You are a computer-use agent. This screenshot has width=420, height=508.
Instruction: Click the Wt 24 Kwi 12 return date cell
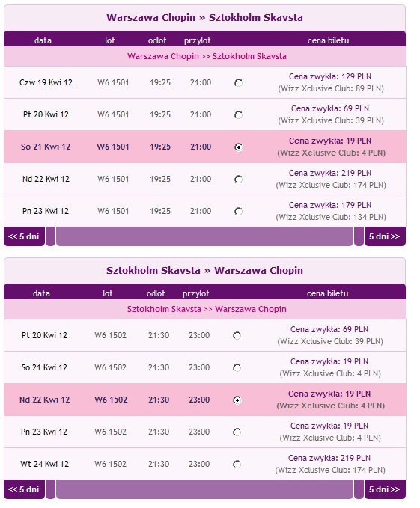point(44,464)
